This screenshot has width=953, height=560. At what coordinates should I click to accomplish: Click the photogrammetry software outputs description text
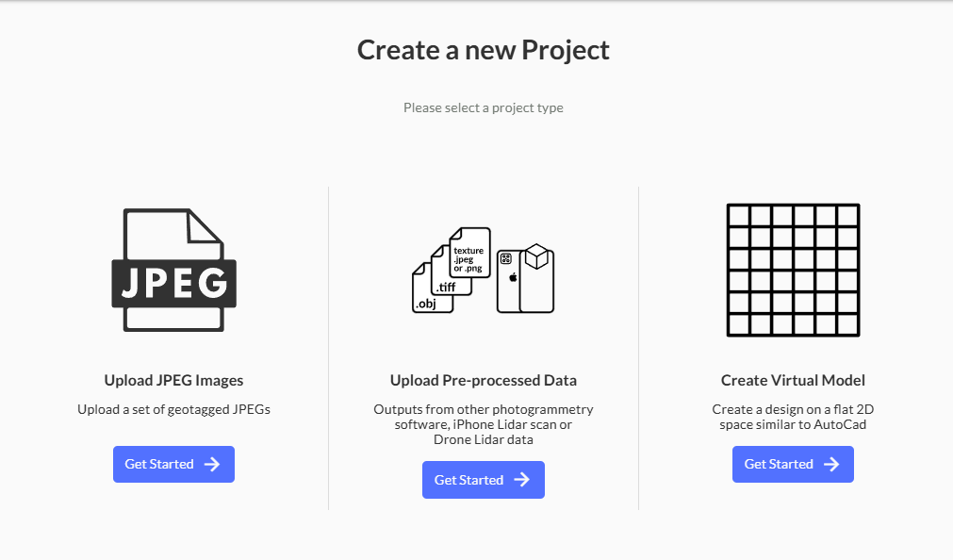pos(484,424)
